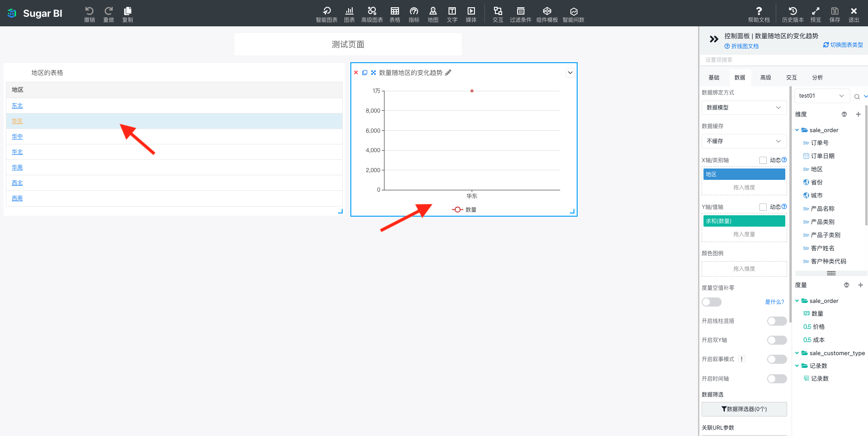
Task: Toggle time axis (开启时间轴)
Action: (777, 379)
